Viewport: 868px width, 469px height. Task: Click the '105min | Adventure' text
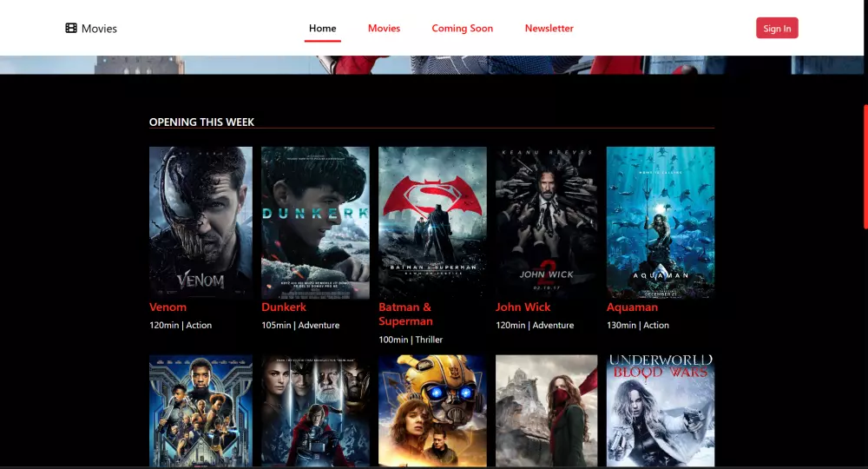click(300, 326)
